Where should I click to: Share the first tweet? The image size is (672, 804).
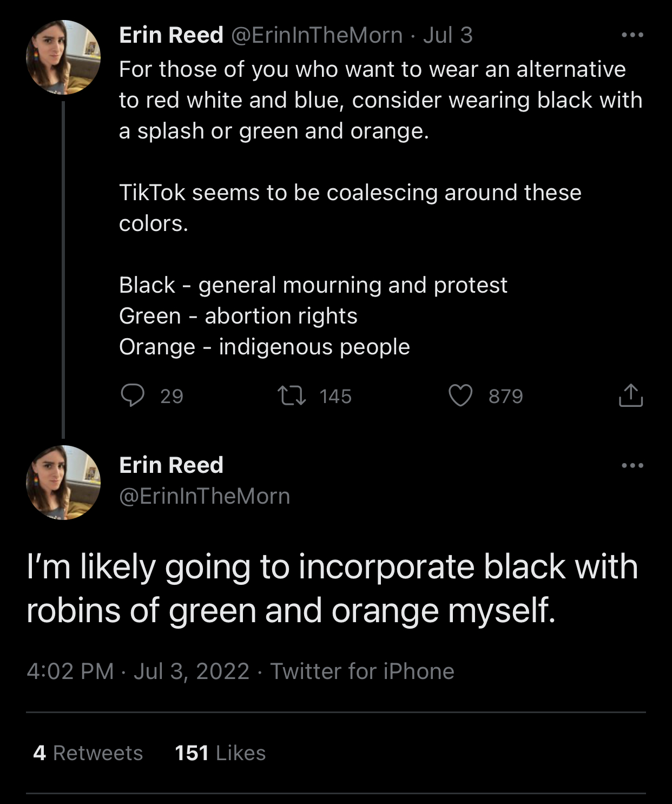point(630,396)
